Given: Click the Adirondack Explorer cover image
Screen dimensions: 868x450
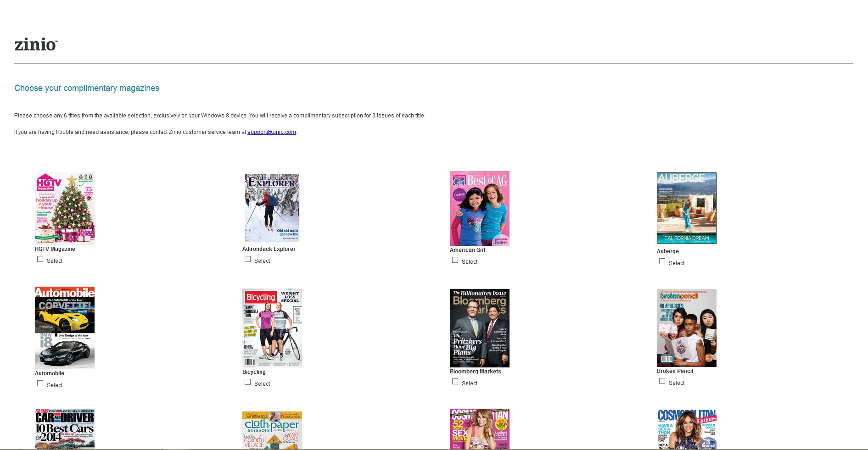Looking at the screenshot, I should pos(272,208).
